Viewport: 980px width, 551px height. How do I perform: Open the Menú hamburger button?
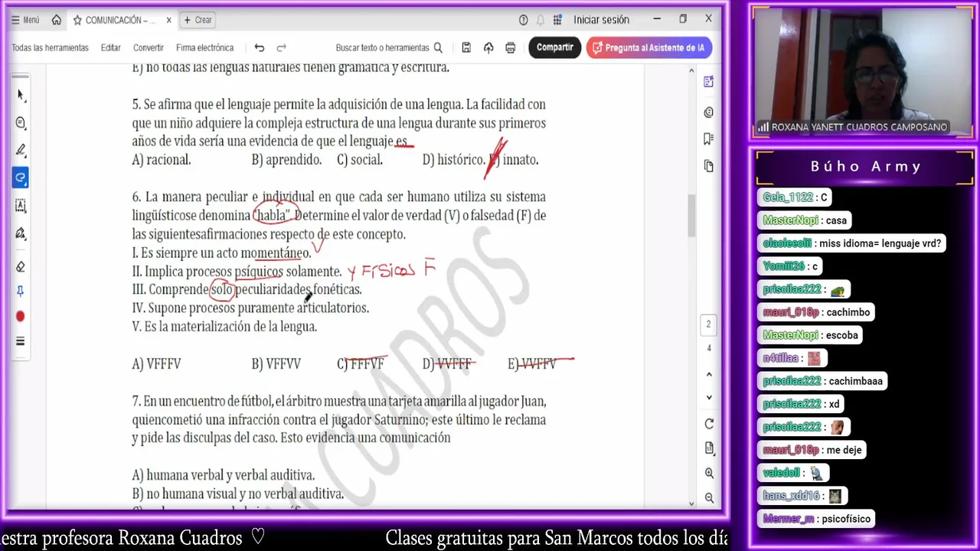click(25, 20)
